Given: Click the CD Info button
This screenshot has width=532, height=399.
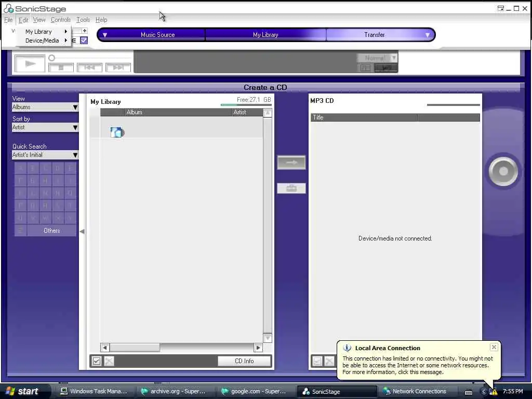Looking at the screenshot, I should (244, 361).
